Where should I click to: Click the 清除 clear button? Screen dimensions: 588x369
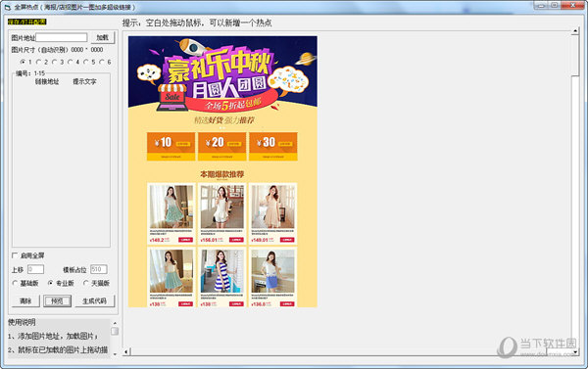click(25, 300)
